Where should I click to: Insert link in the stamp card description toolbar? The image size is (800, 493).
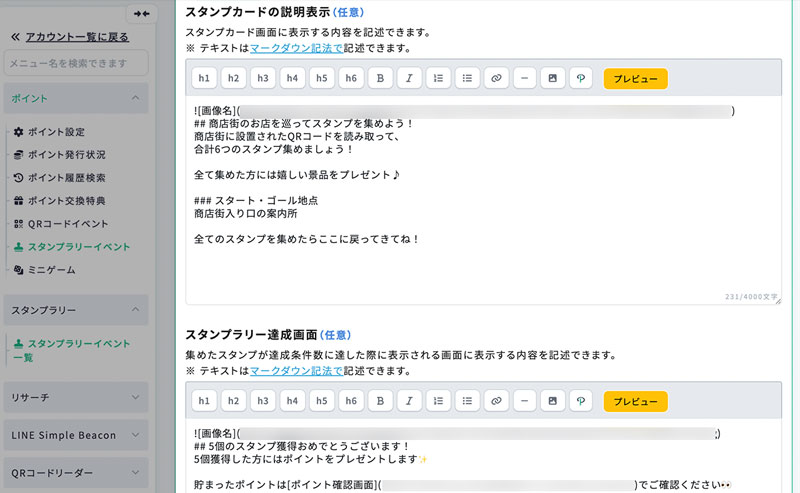pos(496,78)
